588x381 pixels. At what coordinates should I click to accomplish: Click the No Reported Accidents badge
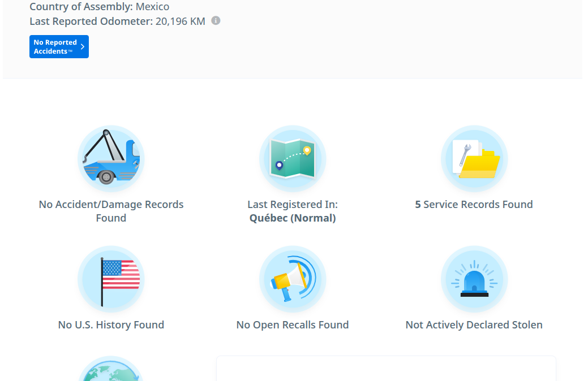point(59,46)
